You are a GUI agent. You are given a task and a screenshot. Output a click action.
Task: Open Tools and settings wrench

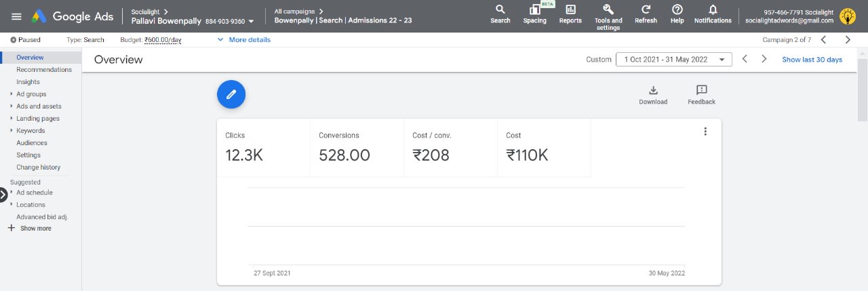click(608, 9)
